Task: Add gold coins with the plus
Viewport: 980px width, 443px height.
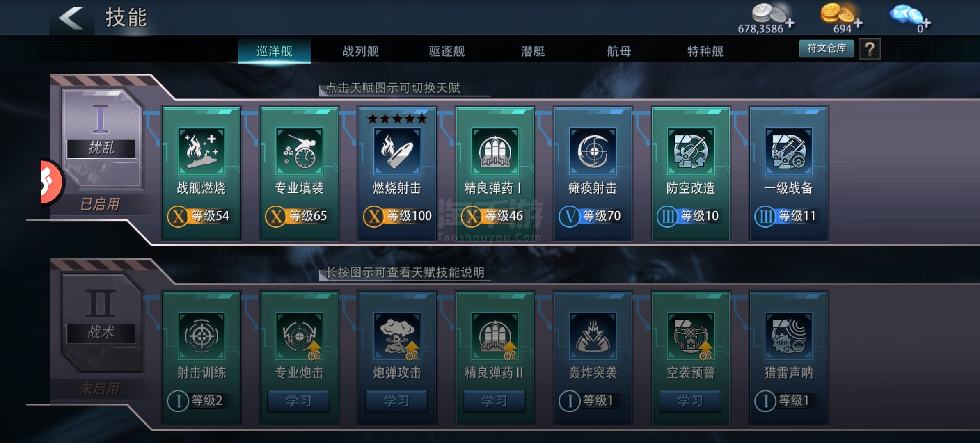Action: 858,23
